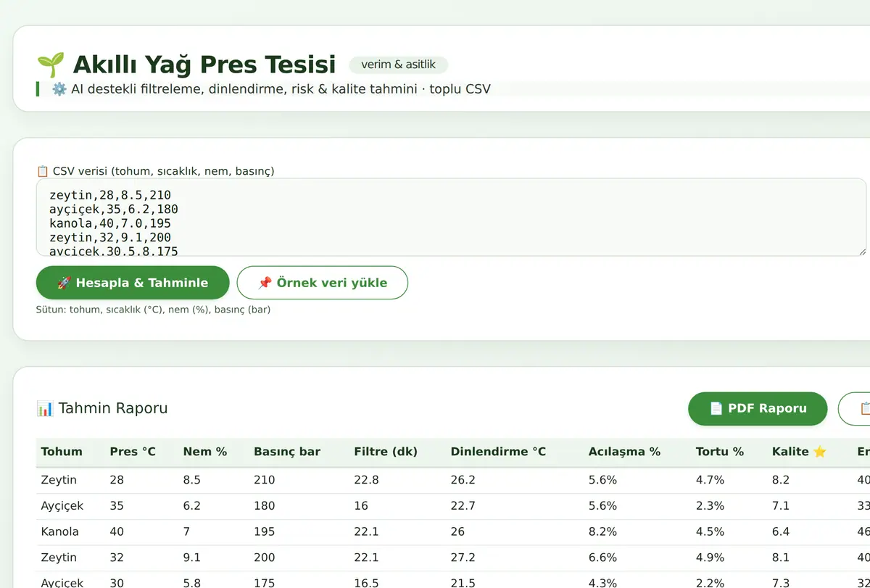Click pressure value 180 in Ayçiçek row
The width and height of the screenshot is (870, 588).
click(x=265, y=505)
